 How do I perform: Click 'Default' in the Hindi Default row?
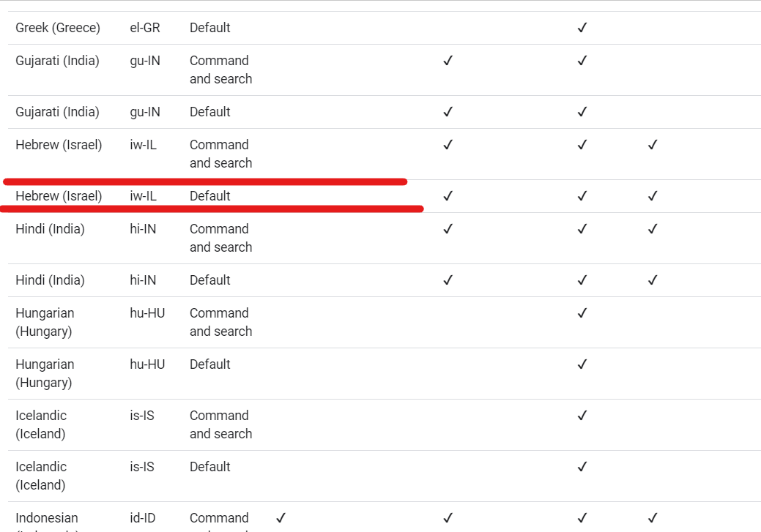210,280
